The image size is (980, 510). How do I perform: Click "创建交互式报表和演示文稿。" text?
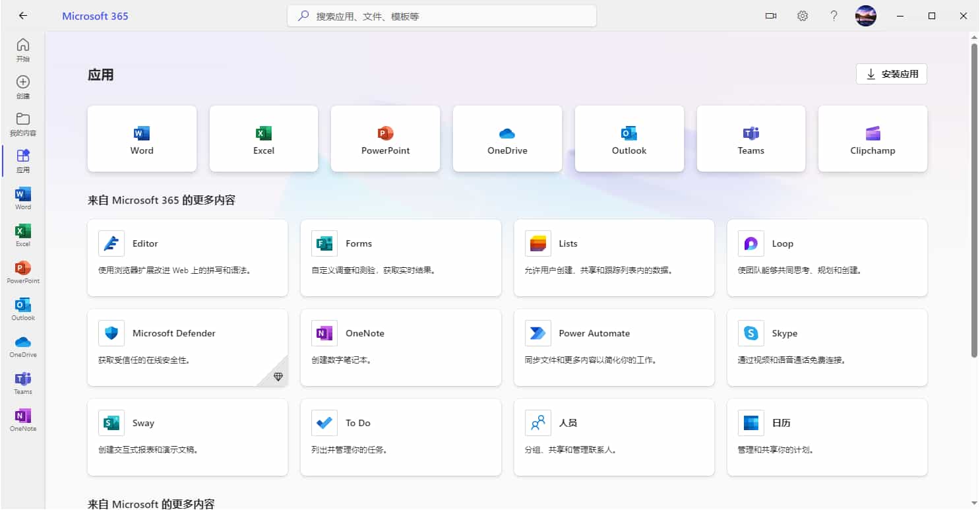[x=150, y=450]
